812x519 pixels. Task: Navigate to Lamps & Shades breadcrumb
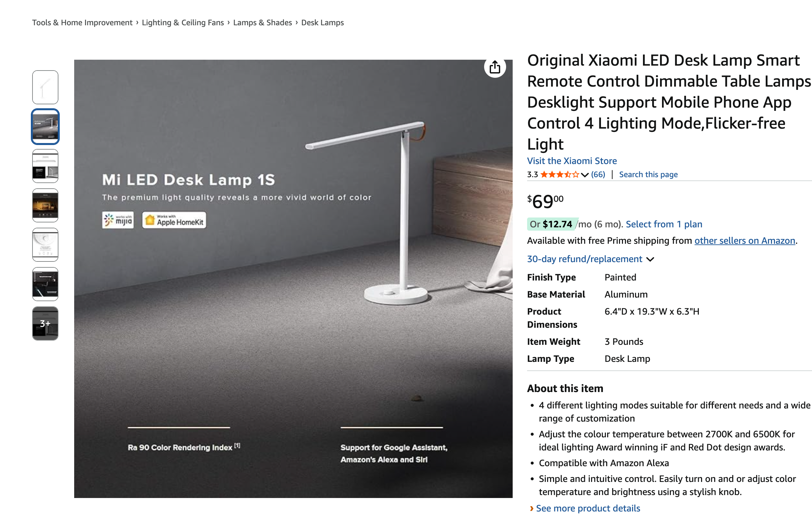click(262, 23)
